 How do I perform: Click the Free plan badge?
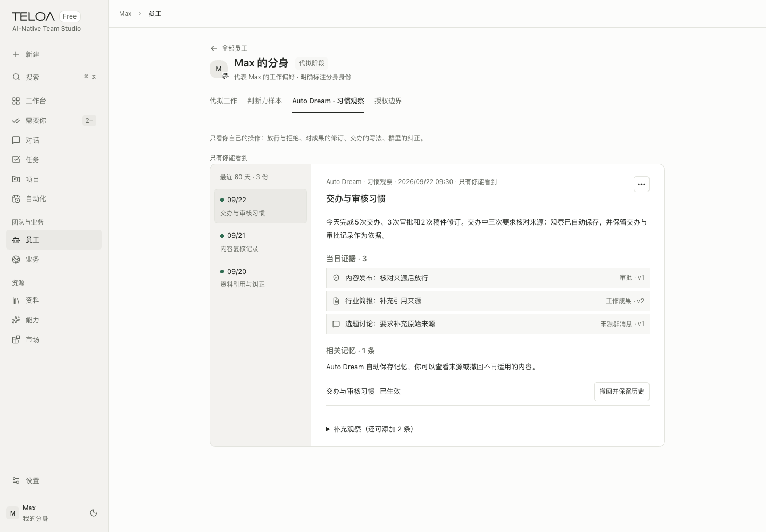pos(70,16)
